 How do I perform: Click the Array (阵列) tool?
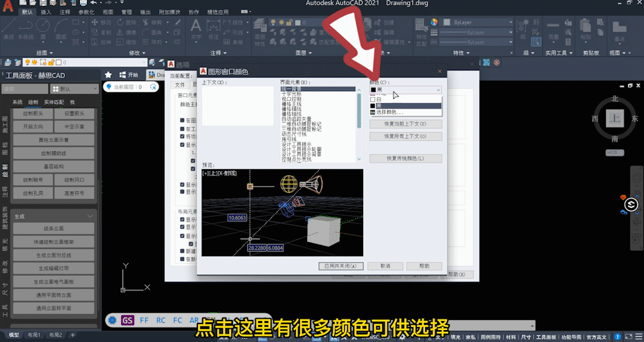152,42
